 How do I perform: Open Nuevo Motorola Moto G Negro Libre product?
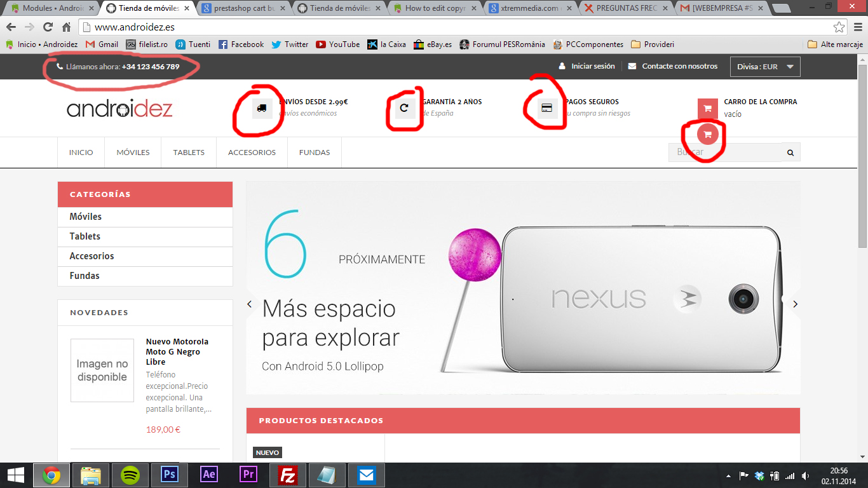click(177, 351)
